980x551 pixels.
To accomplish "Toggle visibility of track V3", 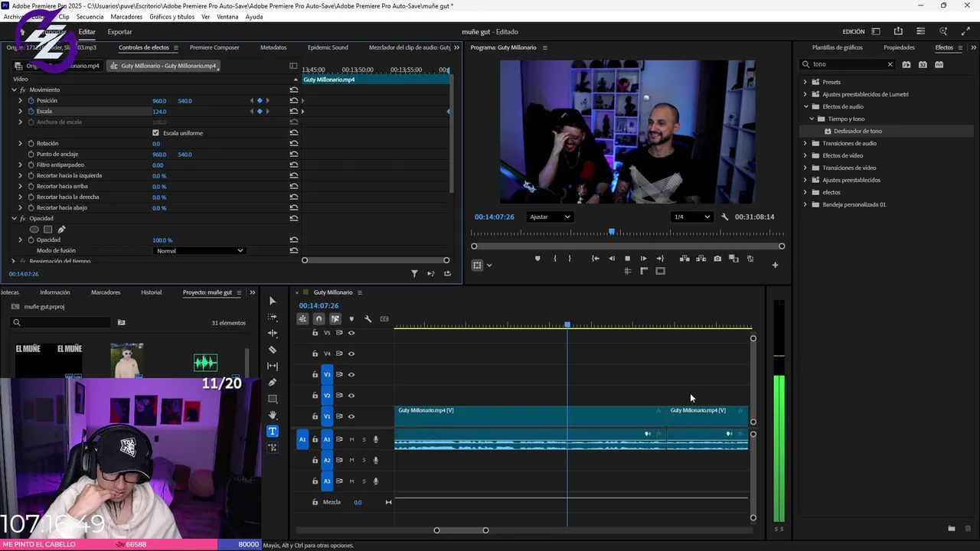I will [351, 375].
